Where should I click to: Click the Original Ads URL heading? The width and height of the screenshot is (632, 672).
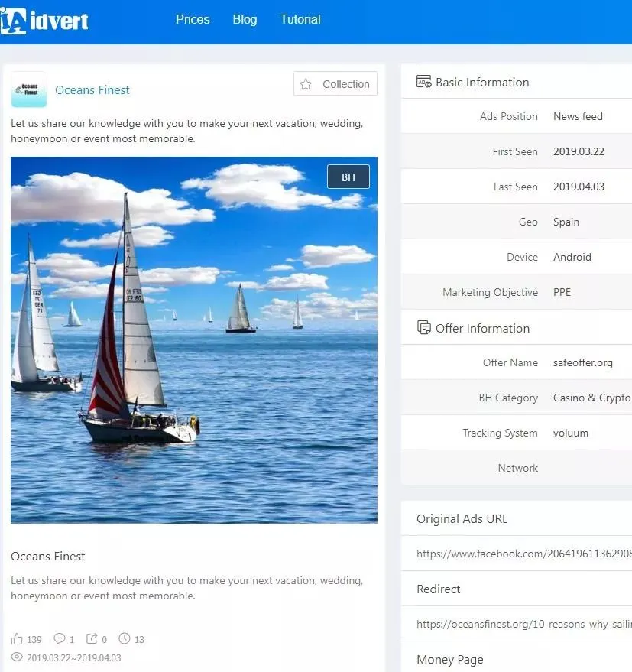click(462, 519)
